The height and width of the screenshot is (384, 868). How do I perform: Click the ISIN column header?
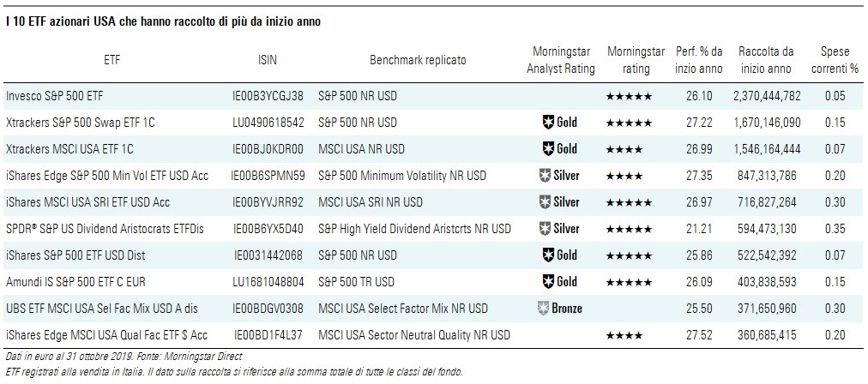click(268, 61)
